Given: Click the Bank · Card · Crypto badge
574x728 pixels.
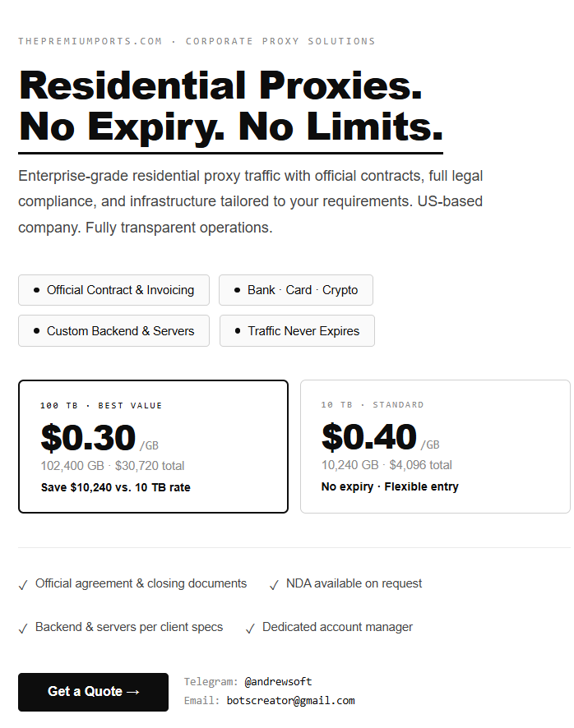Looking at the screenshot, I should coord(296,290).
